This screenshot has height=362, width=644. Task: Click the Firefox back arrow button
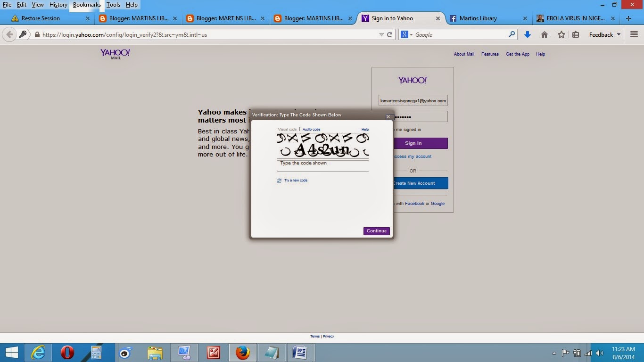click(9, 34)
